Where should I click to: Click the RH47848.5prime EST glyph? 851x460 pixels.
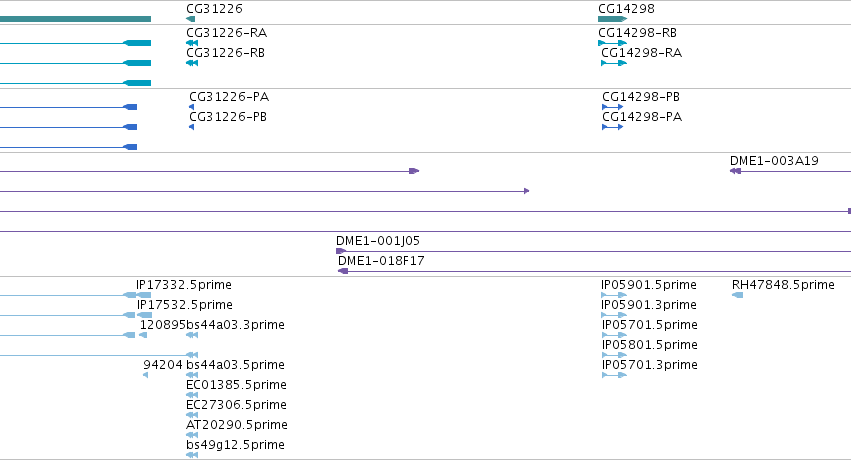(x=738, y=295)
